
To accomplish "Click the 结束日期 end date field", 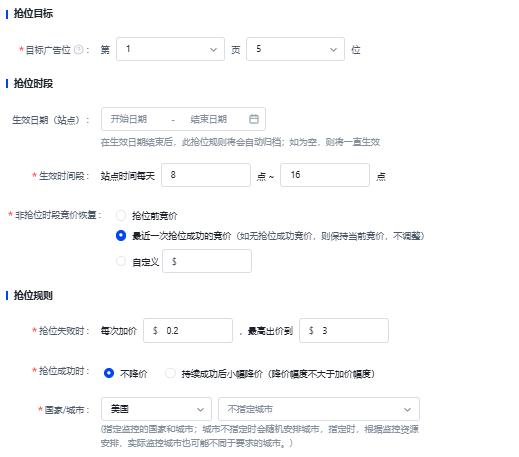I will [209, 119].
